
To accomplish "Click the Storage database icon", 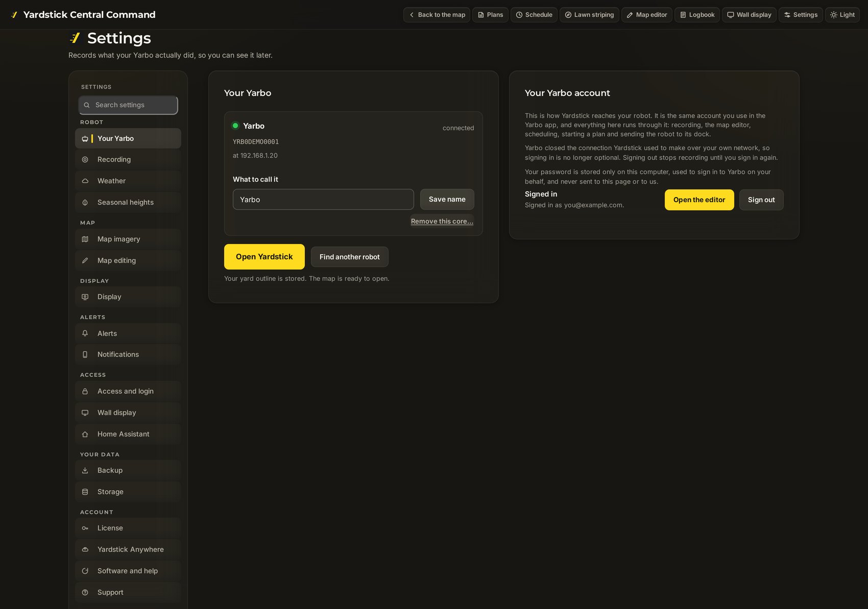I will click(85, 492).
